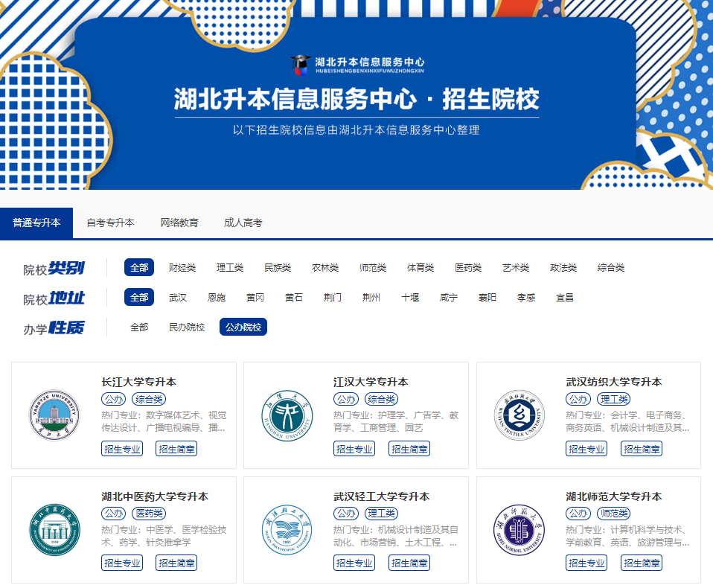Filter schools by 财经类 category
Viewport: 713px width, 588px height.
(x=182, y=268)
